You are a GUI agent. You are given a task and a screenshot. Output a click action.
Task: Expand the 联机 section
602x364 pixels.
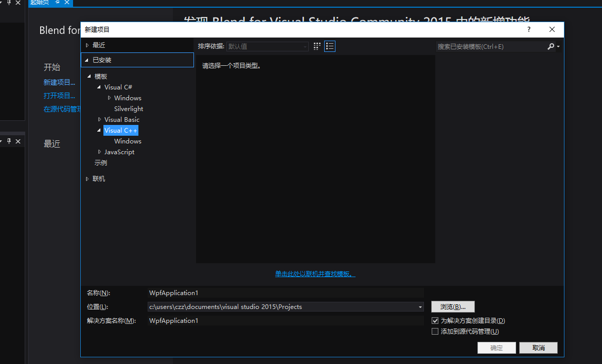coord(87,179)
